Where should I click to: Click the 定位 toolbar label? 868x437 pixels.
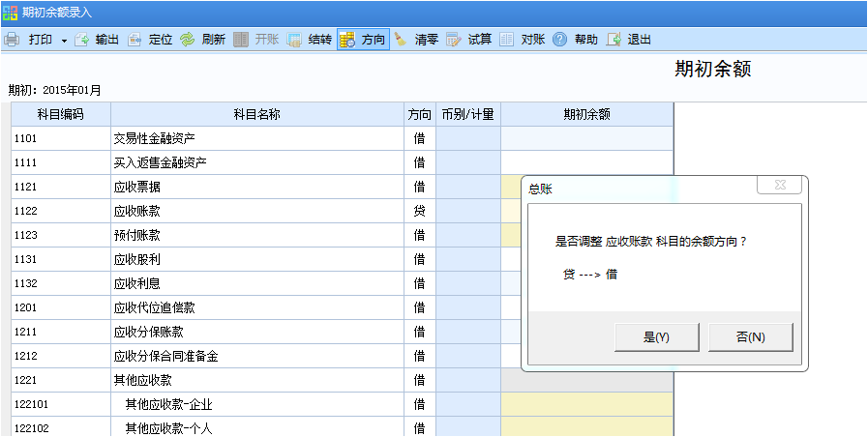pyautogui.click(x=161, y=40)
